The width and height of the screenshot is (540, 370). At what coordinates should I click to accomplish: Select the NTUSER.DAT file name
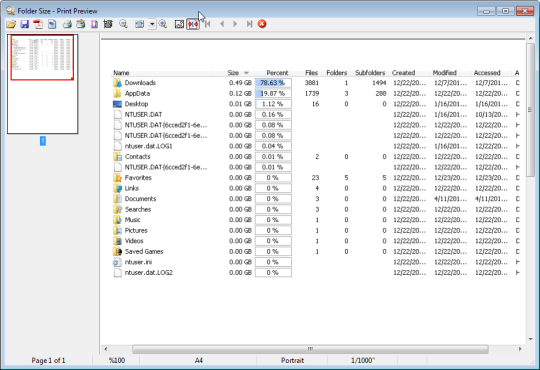(143, 114)
